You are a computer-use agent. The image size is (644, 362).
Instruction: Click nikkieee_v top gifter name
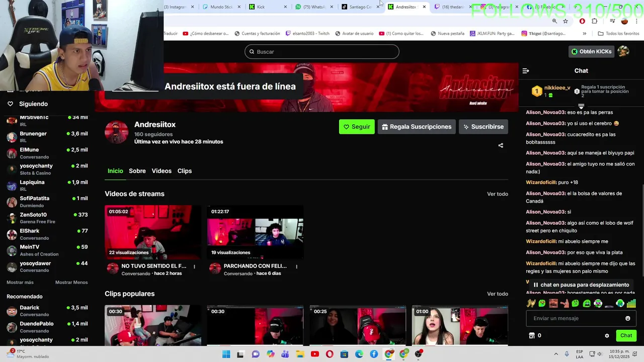point(557,88)
